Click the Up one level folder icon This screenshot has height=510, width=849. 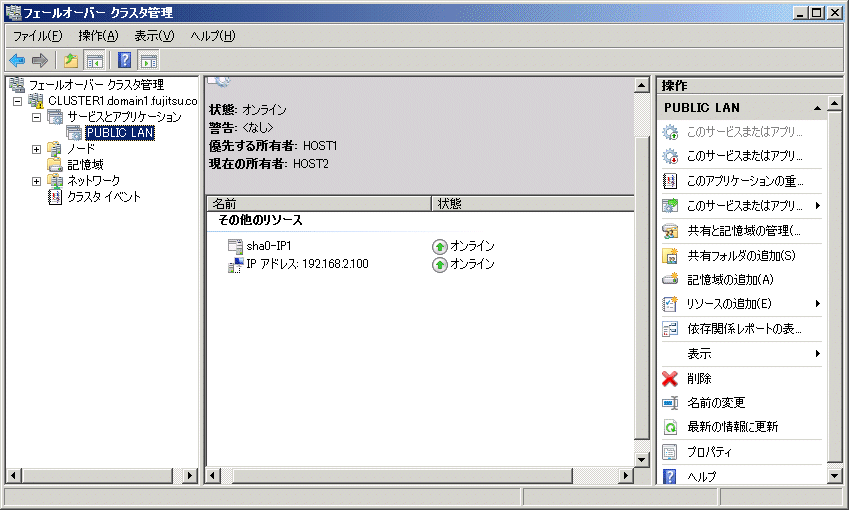pos(71,60)
